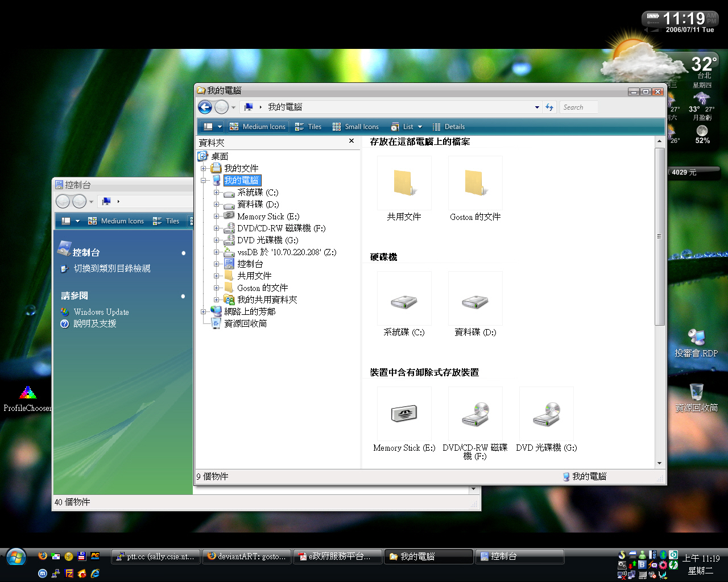This screenshot has height=582, width=728.
Task: Select the 系統碟 (C:) drive icon
Action: point(404,300)
